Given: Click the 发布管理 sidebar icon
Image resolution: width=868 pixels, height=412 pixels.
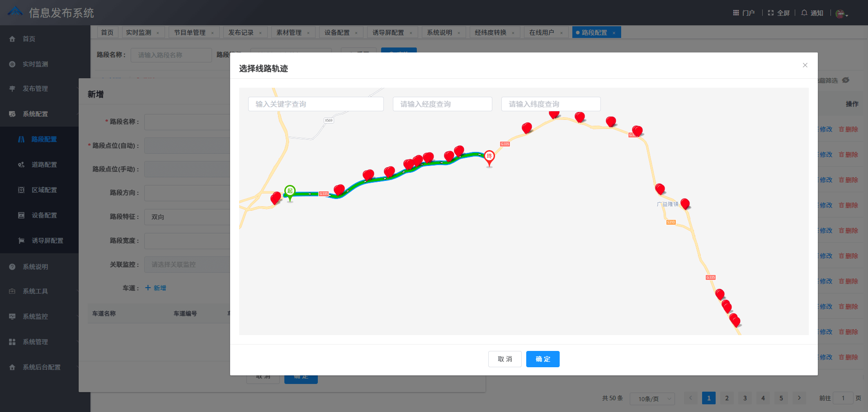Looking at the screenshot, I should (12, 89).
